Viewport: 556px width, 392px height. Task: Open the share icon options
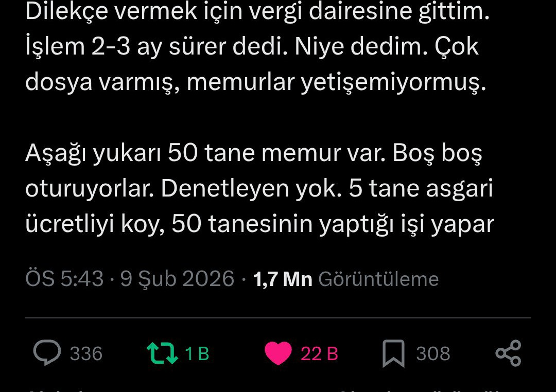click(x=508, y=353)
